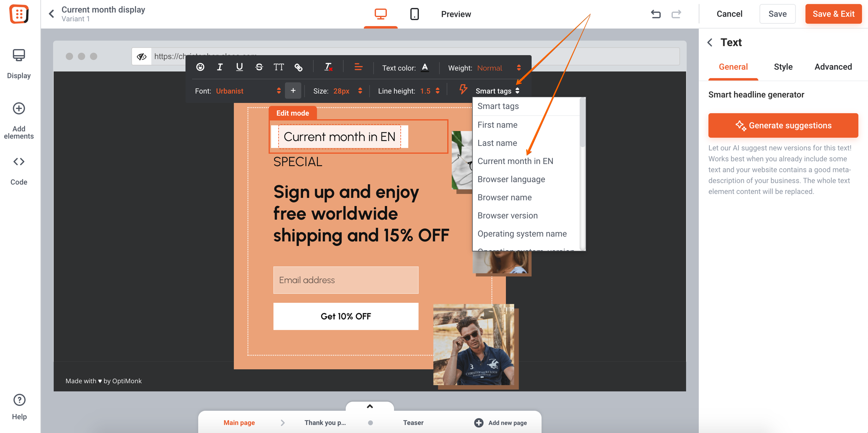The width and height of the screenshot is (868, 433).
Task: Select Current month in EN option
Action: tap(515, 161)
